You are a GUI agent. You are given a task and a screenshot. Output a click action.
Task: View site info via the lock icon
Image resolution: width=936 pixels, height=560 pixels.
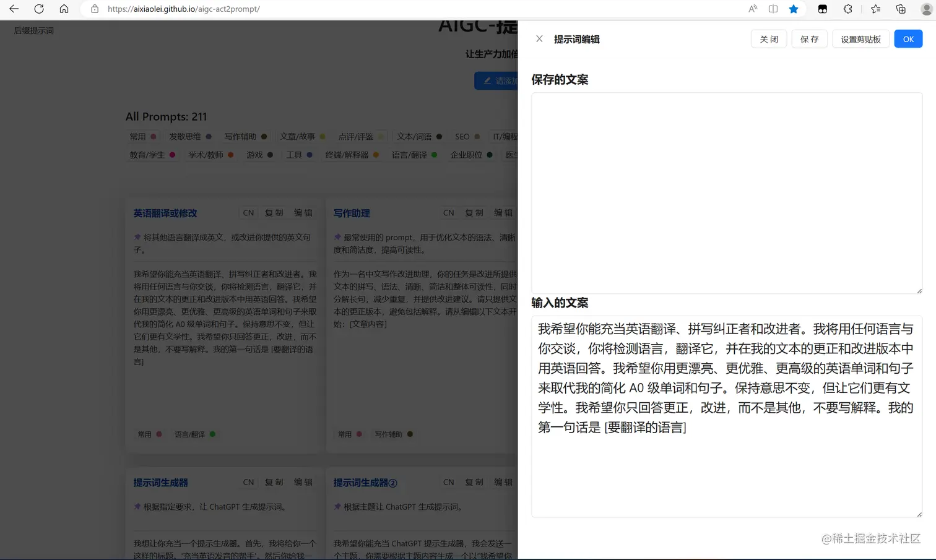click(x=95, y=9)
